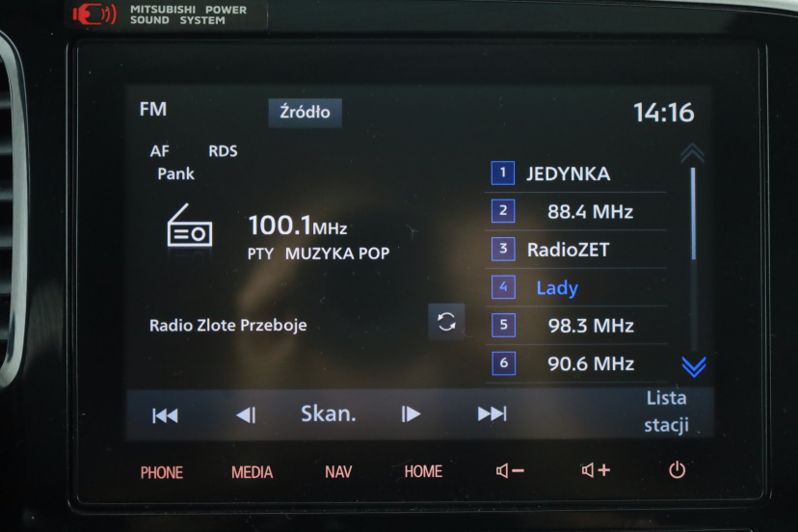Tune up one step with right arrow
Screen dimensions: 798x532
[x=411, y=414]
